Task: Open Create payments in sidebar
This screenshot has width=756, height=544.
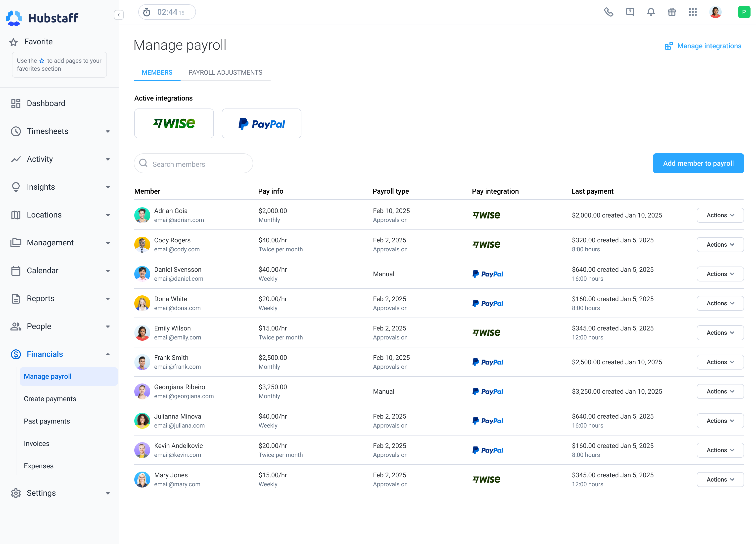Action: (50, 399)
